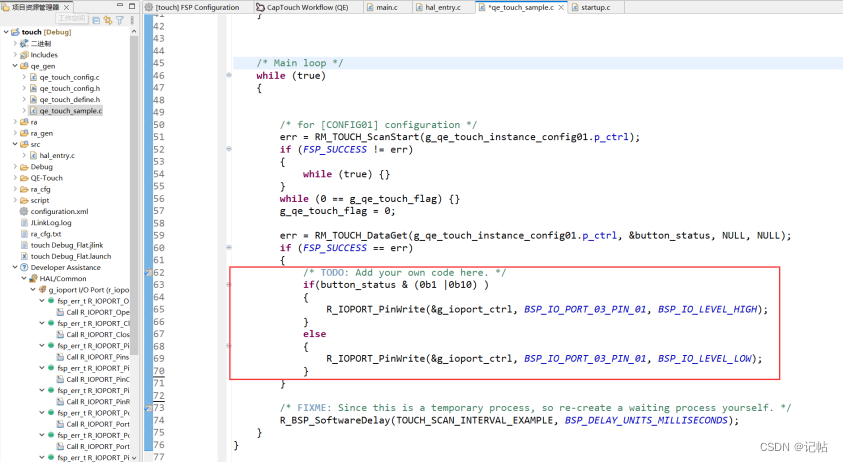Click the g_ioport I/O Port icon
Screen dimensions: 843x462
(x=42, y=289)
